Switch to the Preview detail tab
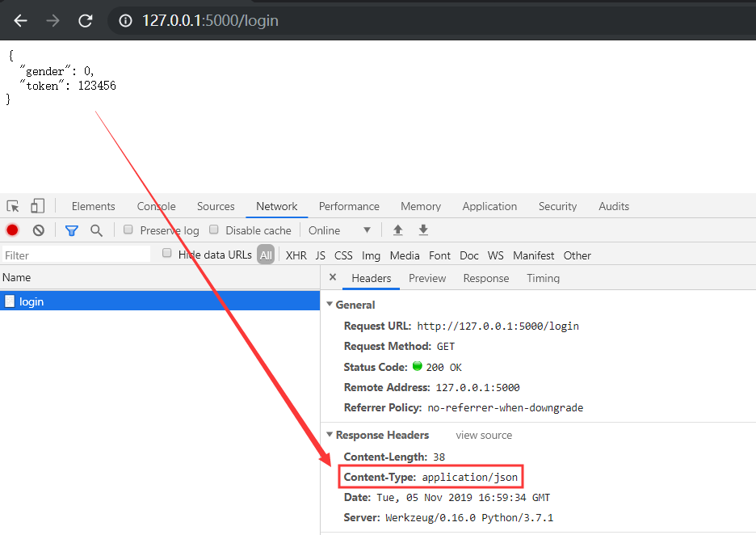756x535 pixels. coord(427,278)
